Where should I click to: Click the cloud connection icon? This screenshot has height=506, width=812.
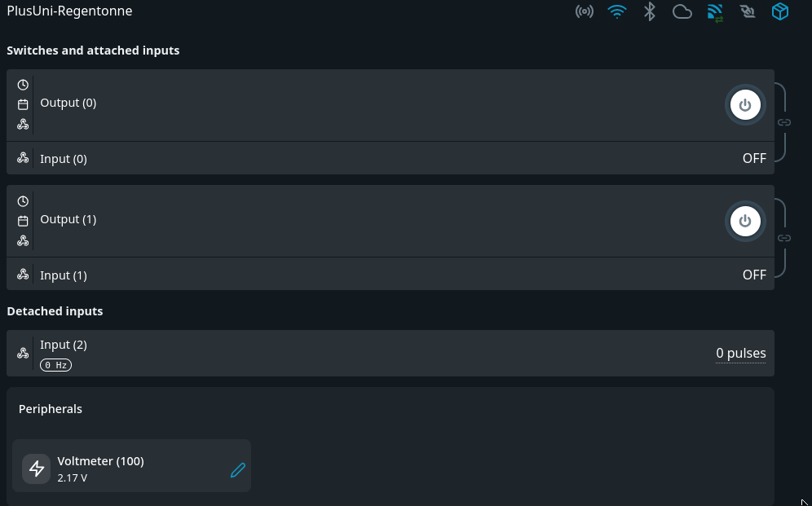tap(682, 11)
